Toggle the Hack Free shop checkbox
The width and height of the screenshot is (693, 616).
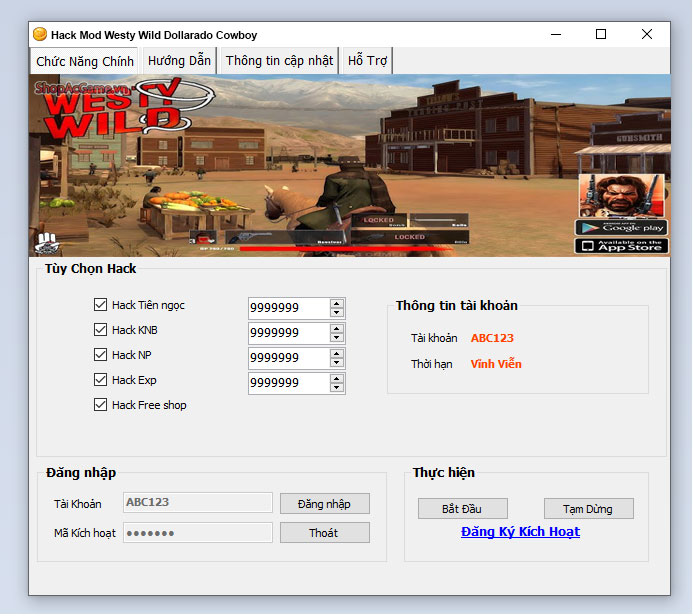(100, 405)
